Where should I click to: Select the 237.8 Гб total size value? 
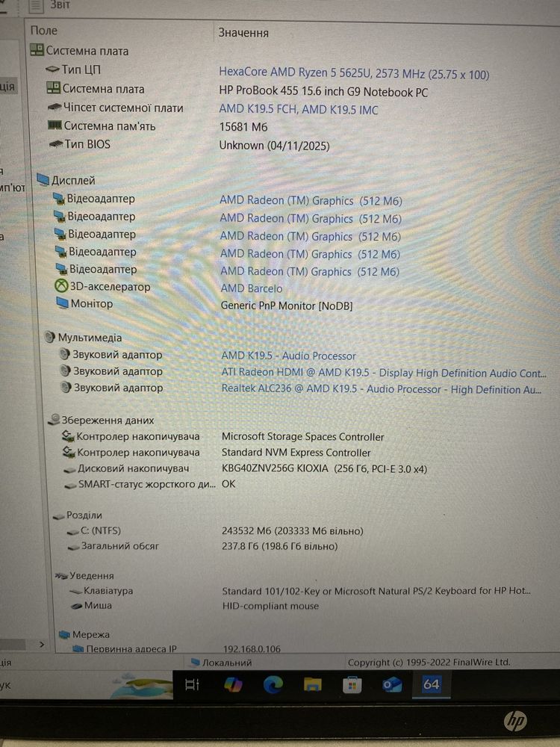coord(279,546)
